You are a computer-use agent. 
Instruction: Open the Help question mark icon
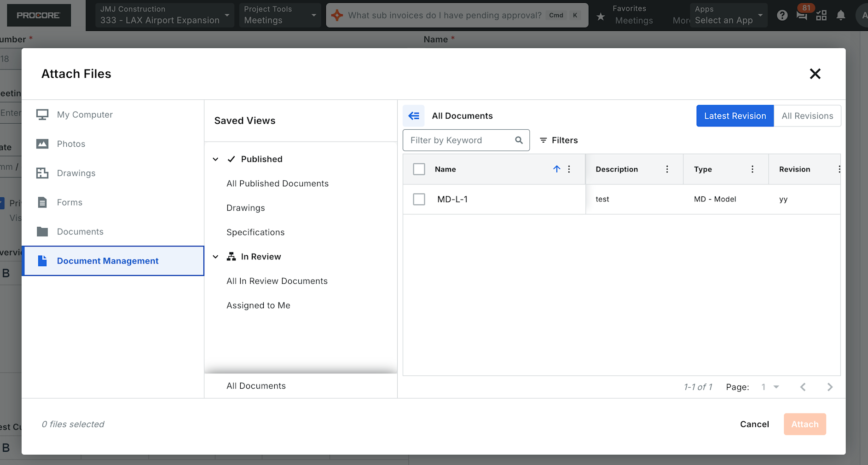(782, 15)
